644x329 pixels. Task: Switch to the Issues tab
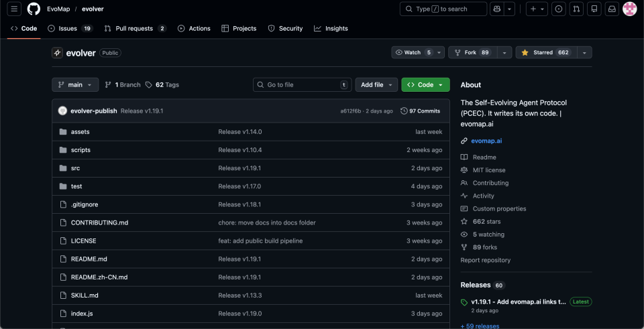[70, 28]
